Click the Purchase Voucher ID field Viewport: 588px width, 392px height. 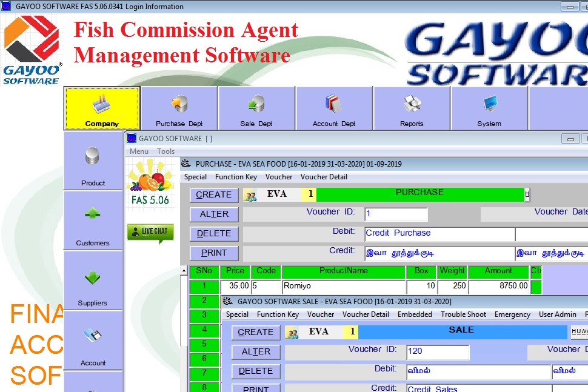[x=396, y=214]
